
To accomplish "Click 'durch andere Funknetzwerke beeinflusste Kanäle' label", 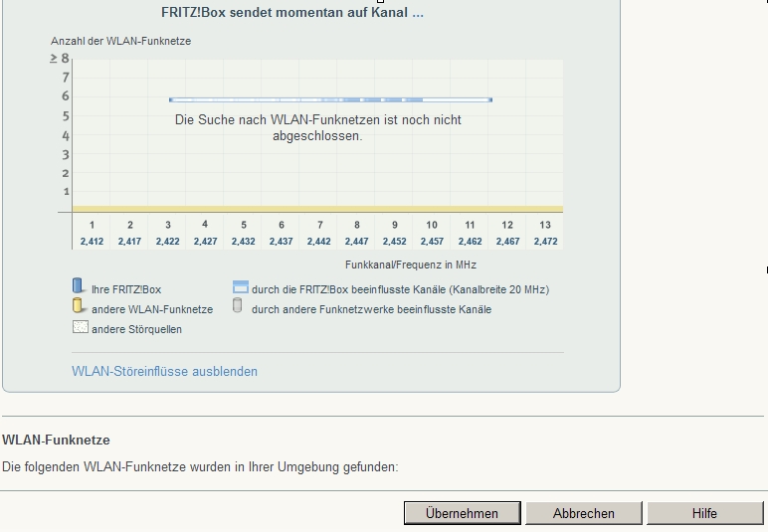I will point(371,309).
